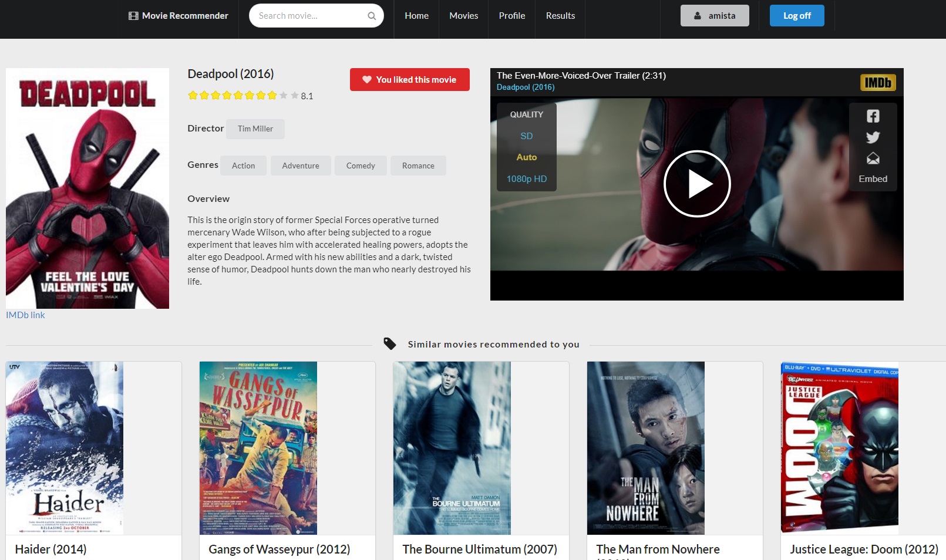The image size is (946, 560).
Task: Click Haider (2014) title
Action: pyautogui.click(x=51, y=549)
